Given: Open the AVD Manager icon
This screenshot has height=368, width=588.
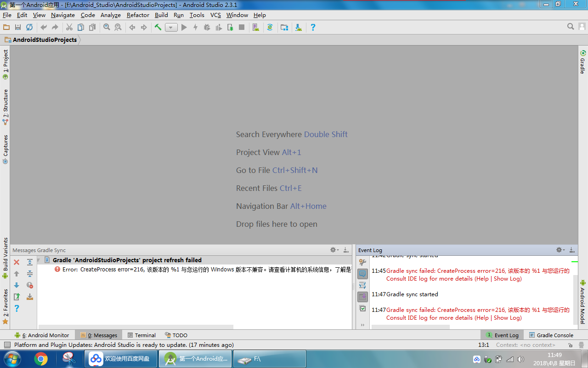Looking at the screenshot, I should click(256, 28).
